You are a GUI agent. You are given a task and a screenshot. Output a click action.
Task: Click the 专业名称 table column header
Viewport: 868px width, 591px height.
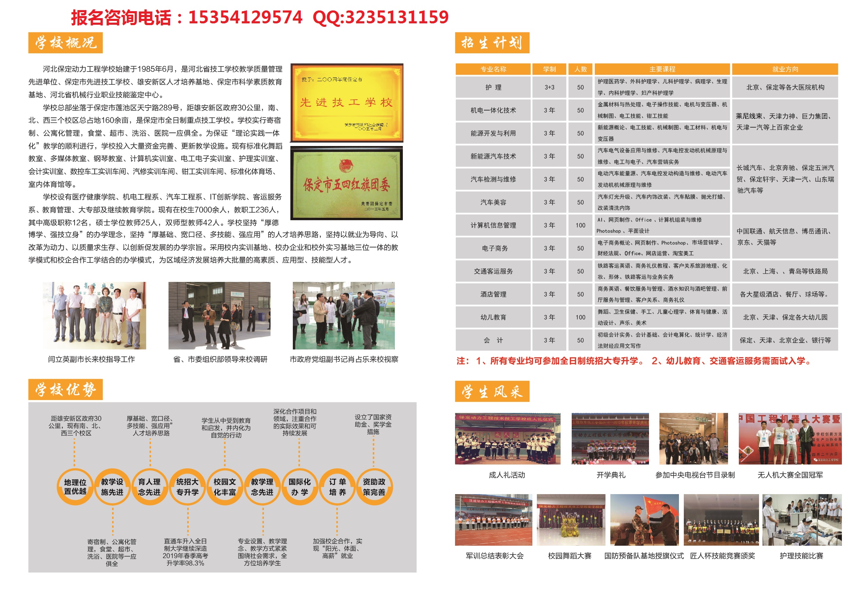point(493,69)
